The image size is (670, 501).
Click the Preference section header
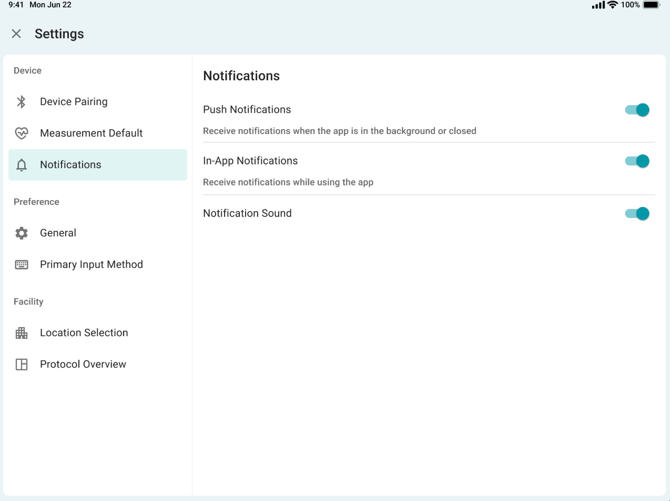(x=36, y=202)
